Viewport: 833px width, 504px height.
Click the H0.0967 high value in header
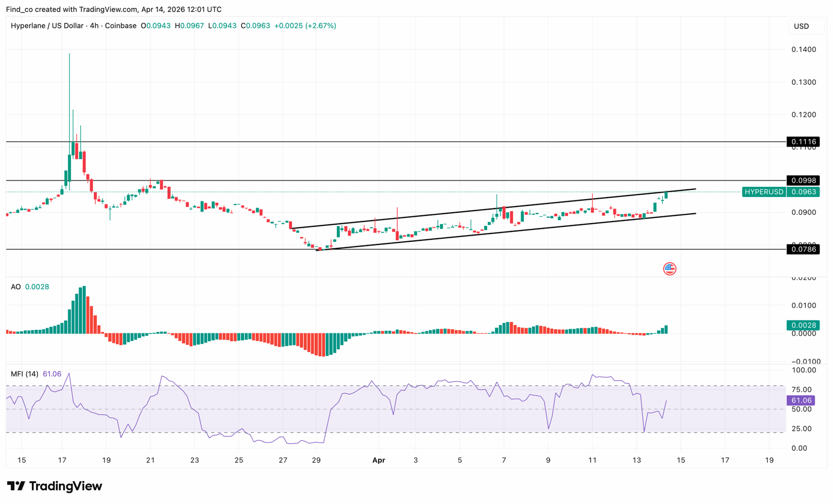(189, 25)
